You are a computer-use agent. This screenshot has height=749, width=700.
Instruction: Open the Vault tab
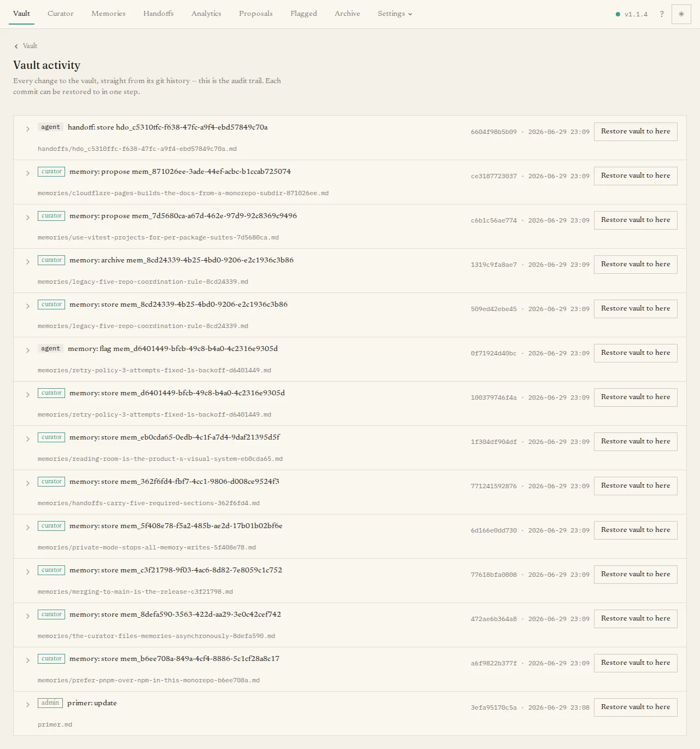[x=21, y=14]
